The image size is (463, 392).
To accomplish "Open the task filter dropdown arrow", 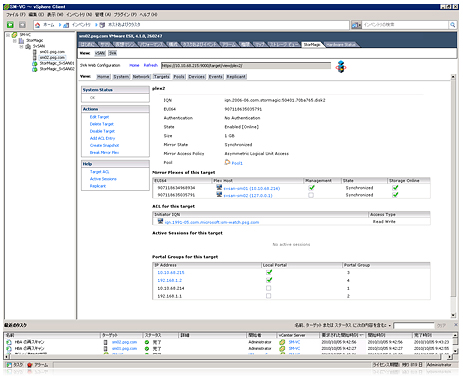I will pyautogui.click(x=389, y=325).
